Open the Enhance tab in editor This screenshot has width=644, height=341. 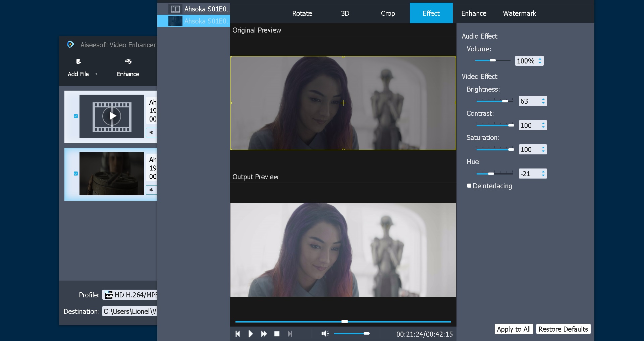[474, 13]
